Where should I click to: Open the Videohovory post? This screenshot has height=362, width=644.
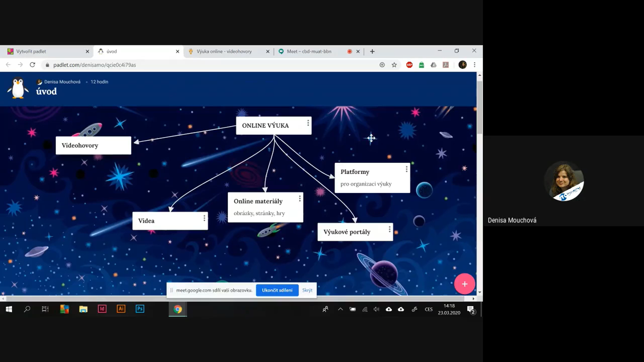pos(93,145)
